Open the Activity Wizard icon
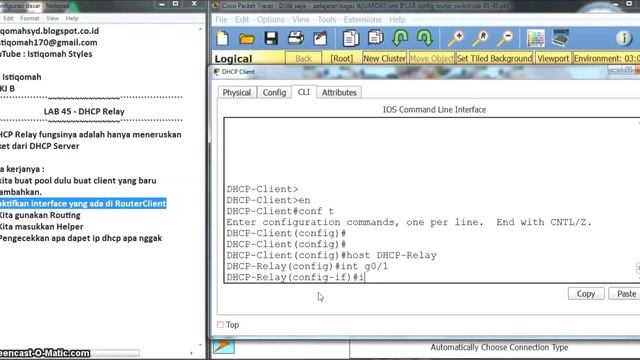Viewport: 640px width, 360px height. point(320,38)
